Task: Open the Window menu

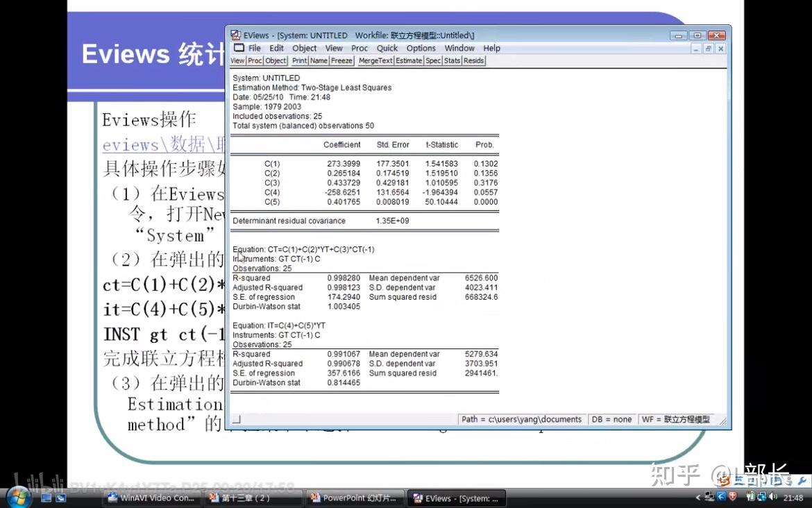Action: point(459,48)
